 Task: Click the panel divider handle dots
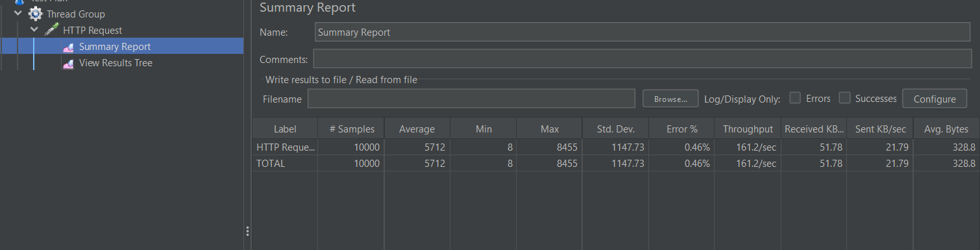247,231
